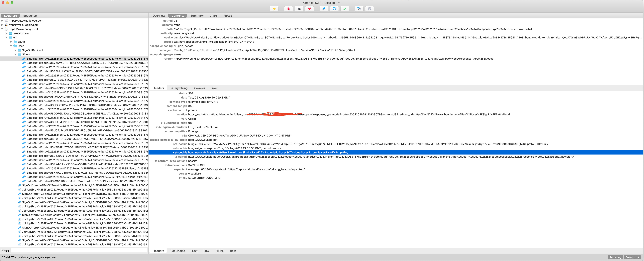
Task: Open the Chart tab
Action: tap(213, 16)
